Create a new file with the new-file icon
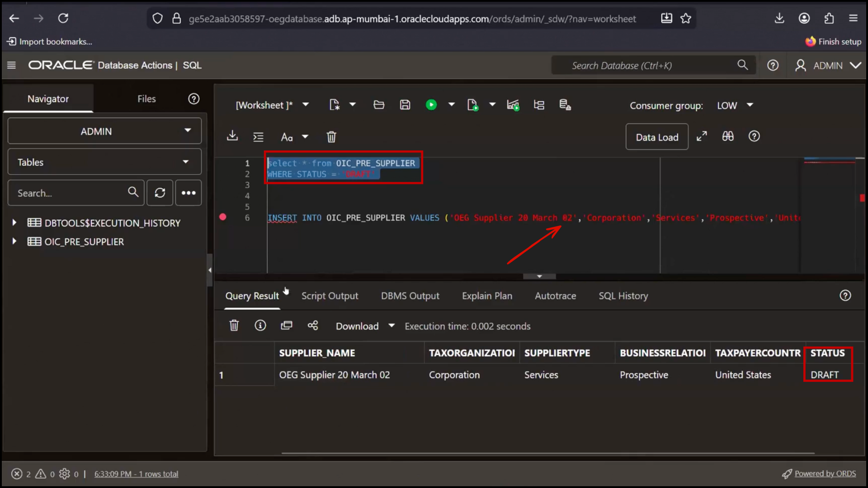 click(x=334, y=105)
